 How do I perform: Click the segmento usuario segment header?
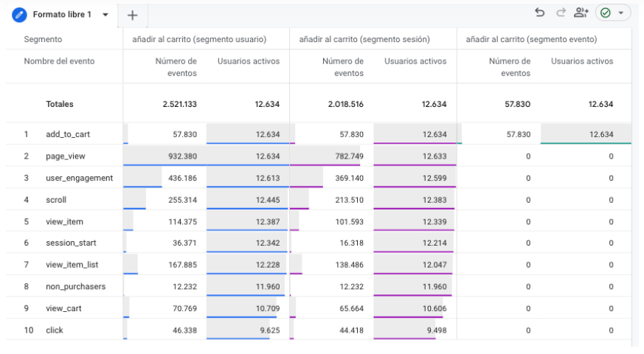tap(199, 39)
